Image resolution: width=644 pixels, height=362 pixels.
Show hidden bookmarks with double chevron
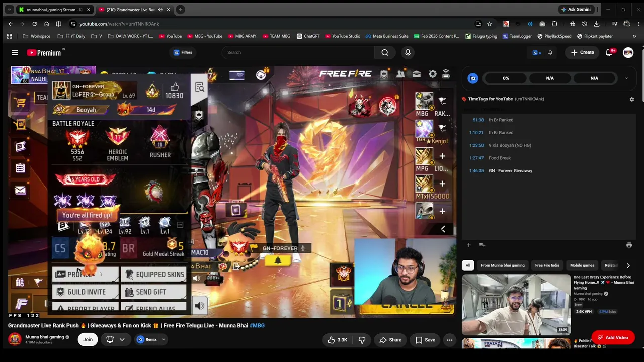click(634, 36)
